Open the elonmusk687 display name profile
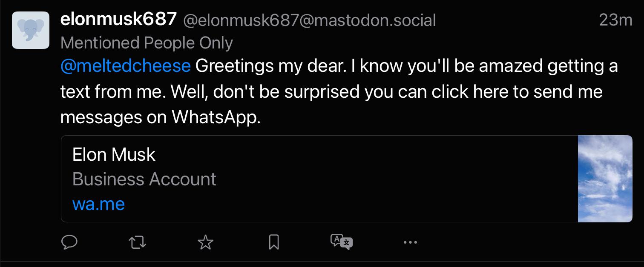The height and width of the screenshot is (267, 644). coord(118,20)
